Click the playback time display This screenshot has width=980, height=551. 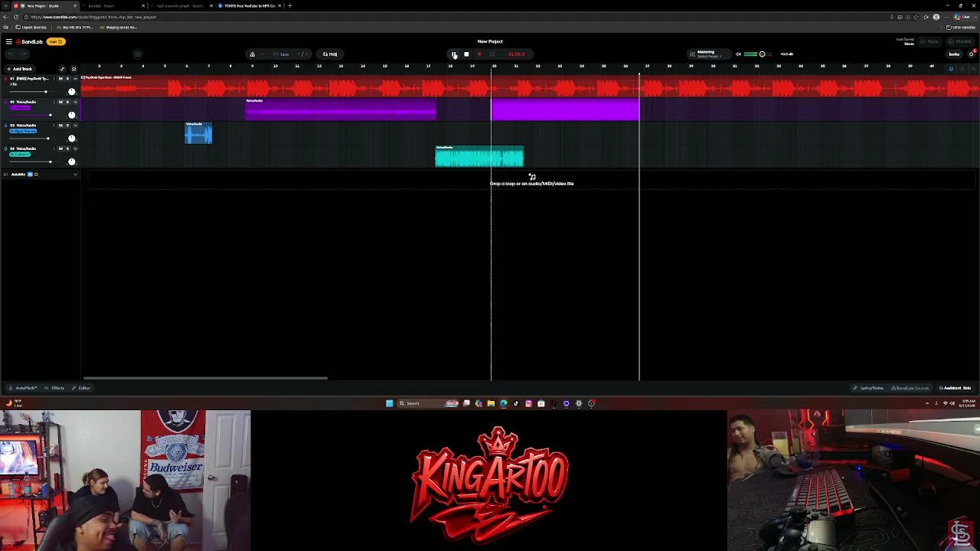point(517,54)
